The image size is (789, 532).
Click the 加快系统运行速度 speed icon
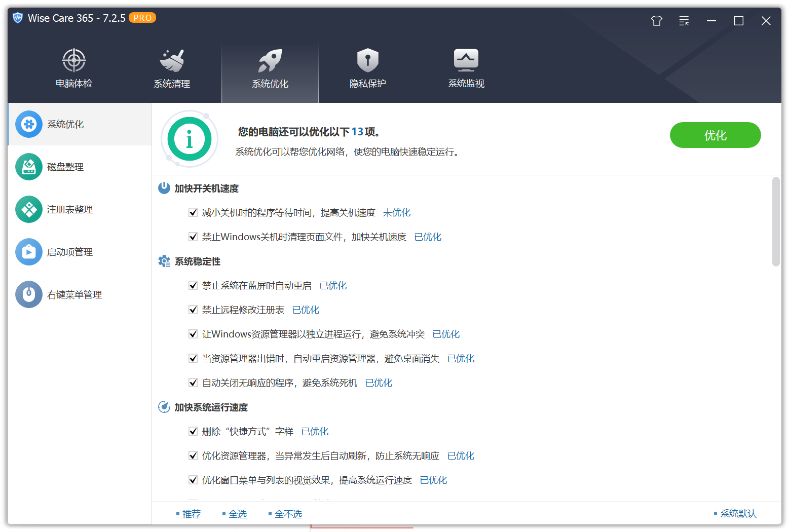(164, 407)
